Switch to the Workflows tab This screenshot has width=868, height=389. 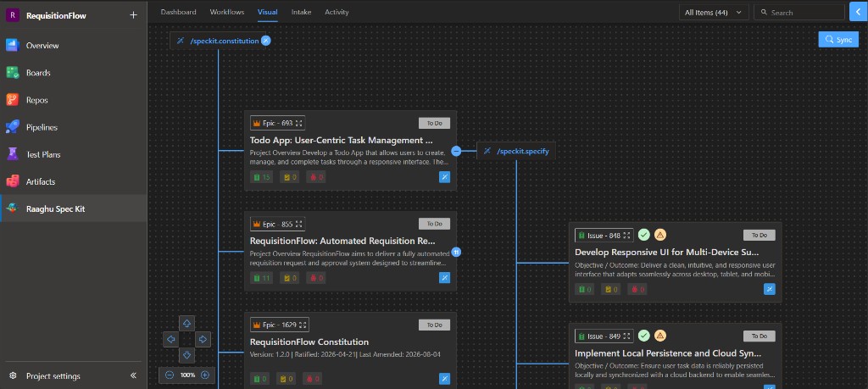click(x=227, y=12)
